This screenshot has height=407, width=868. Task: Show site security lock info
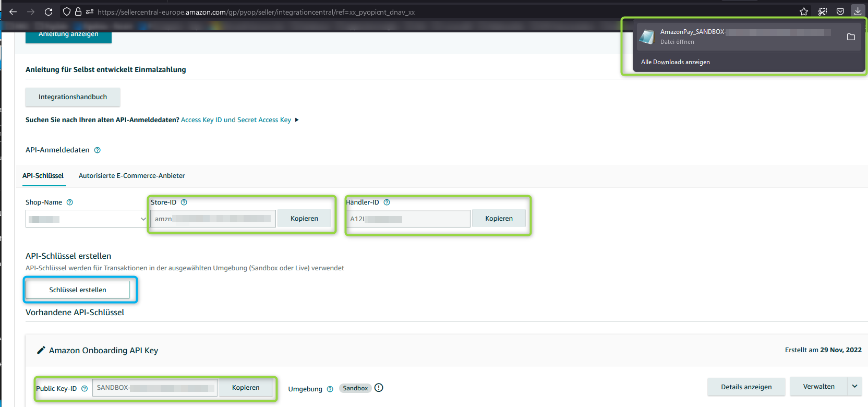pos(78,11)
